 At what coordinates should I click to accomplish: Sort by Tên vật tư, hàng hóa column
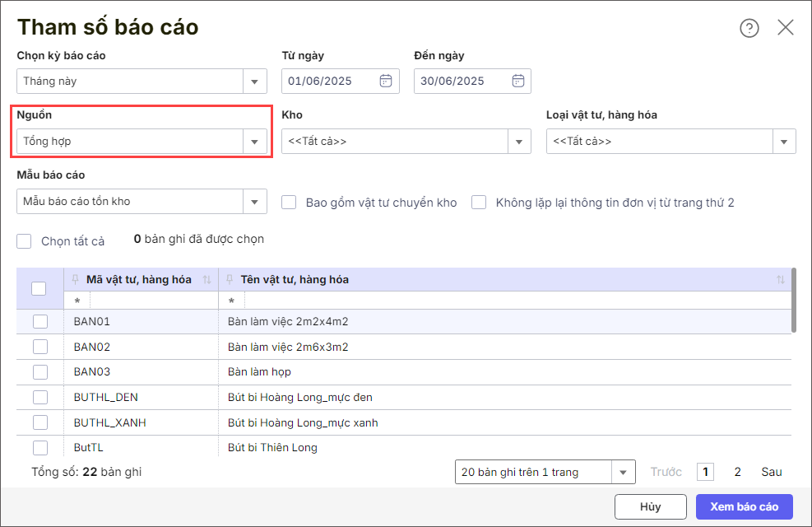point(780,280)
